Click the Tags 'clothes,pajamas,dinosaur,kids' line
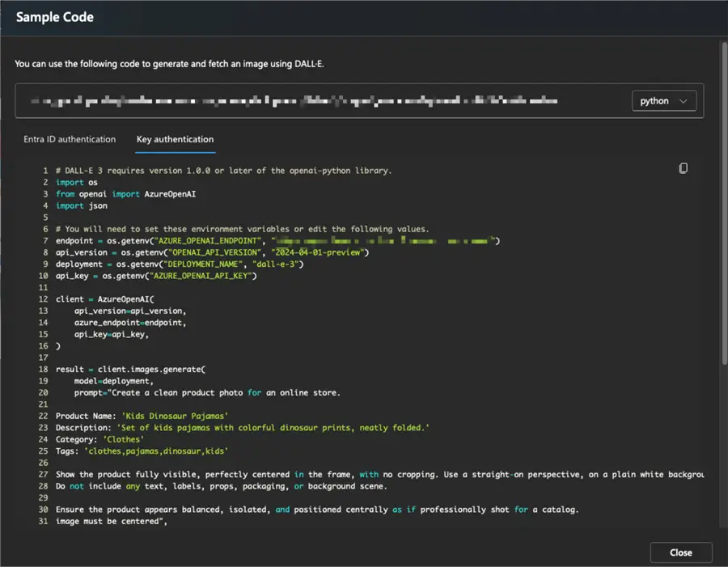728x567 pixels. tap(142, 451)
